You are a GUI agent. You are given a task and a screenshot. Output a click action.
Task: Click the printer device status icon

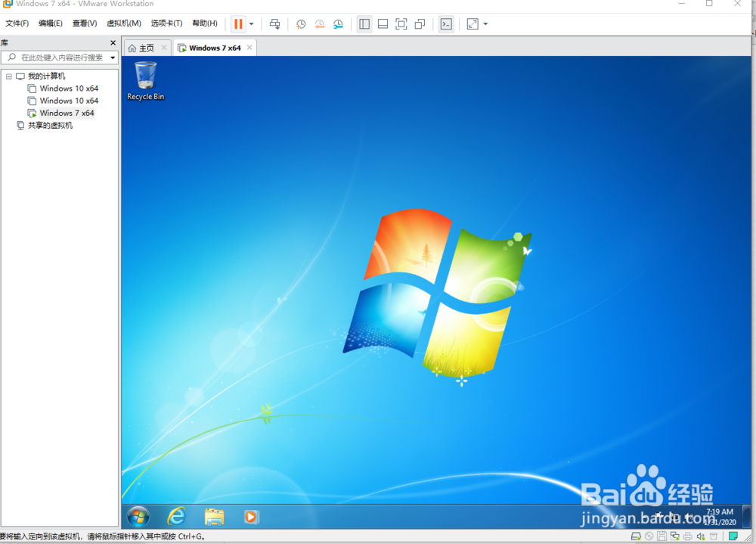(688, 536)
